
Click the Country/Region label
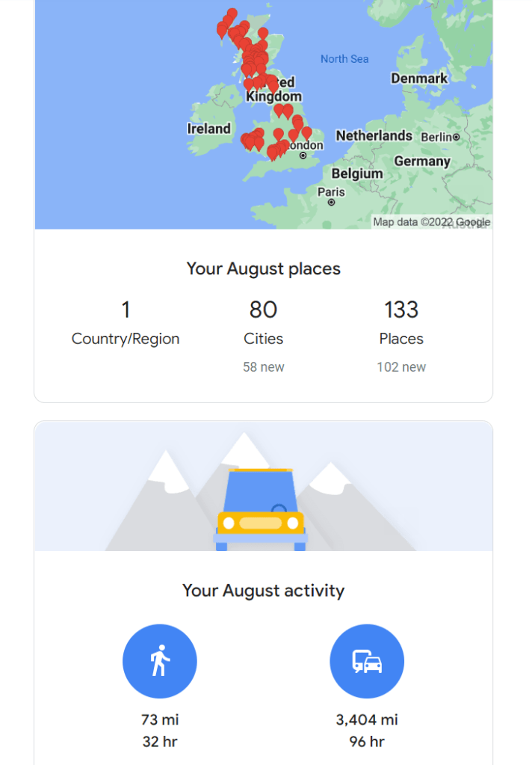click(x=126, y=339)
